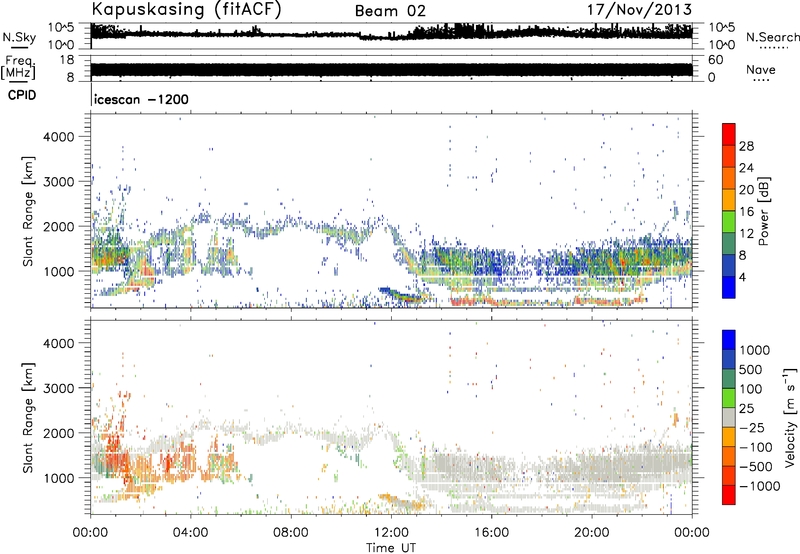Pick the dark blue power segment between 4 and 8
This screenshot has height=554, width=800.
pyautogui.click(x=729, y=266)
